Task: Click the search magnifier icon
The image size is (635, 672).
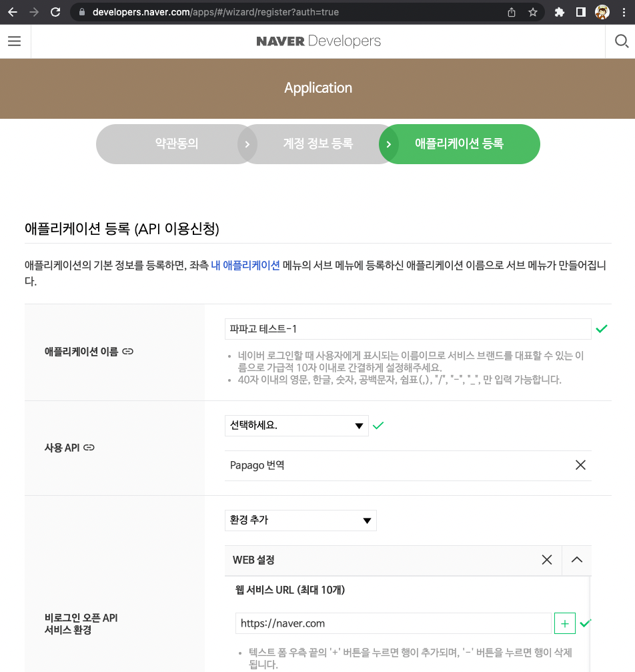Action: [x=621, y=41]
